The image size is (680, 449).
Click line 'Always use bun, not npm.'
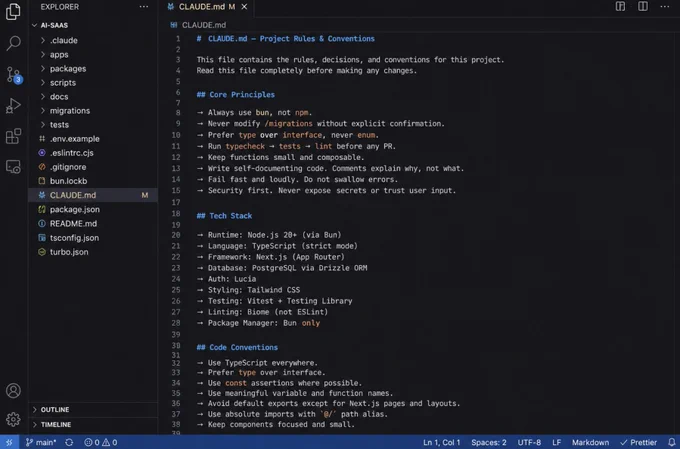click(x=255, y=113)
